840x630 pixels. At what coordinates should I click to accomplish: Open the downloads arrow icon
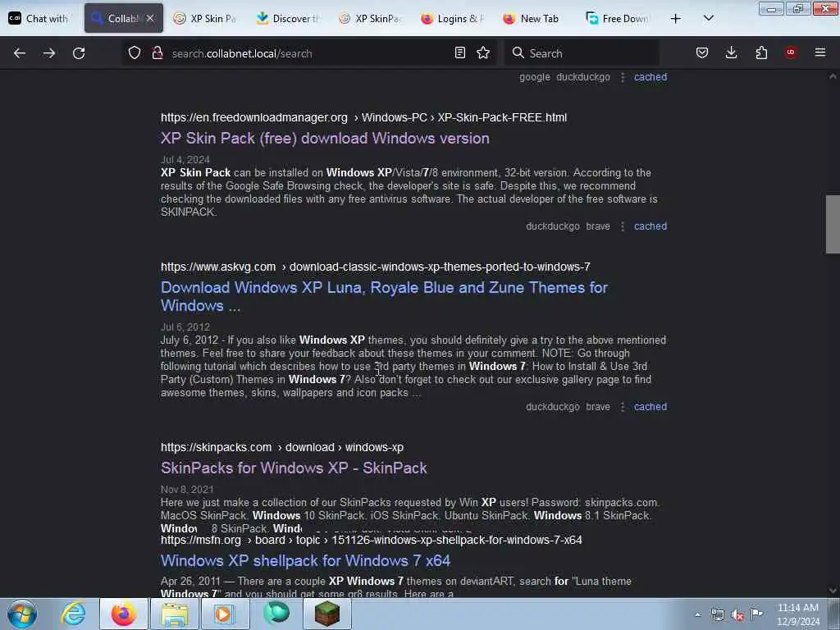(x=731, y=52)
